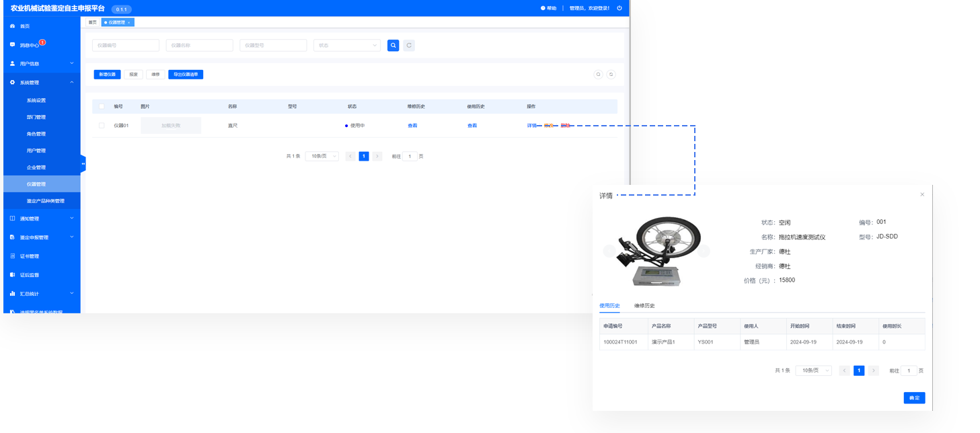The image size is (980, 433).
Task: Click the 加载失败 image placeholder for 仪器01
Action: coord(171,126)
